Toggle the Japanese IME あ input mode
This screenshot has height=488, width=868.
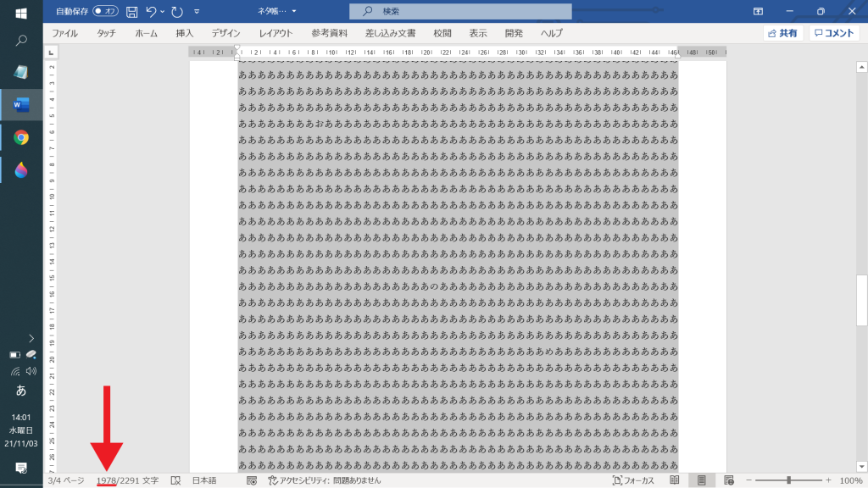pos(21,391)
